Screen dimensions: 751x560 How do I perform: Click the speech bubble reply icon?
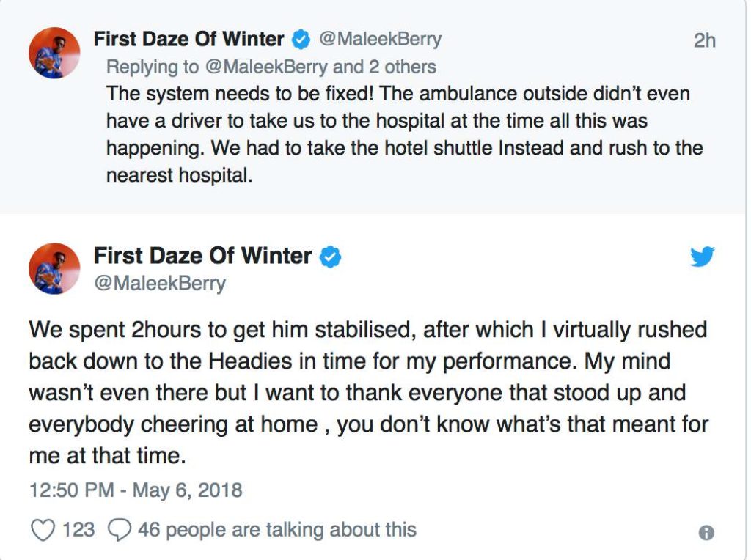click(119, 529)
